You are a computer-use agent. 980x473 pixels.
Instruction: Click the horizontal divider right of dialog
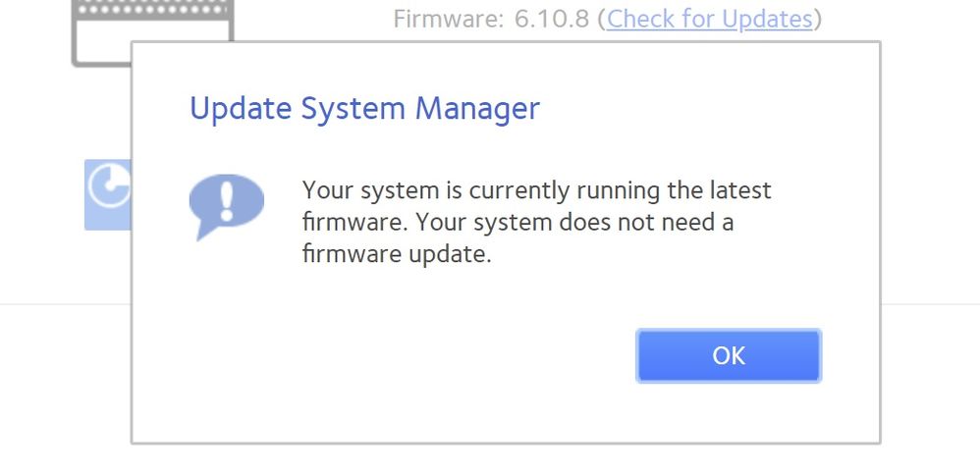click(931, 304)
